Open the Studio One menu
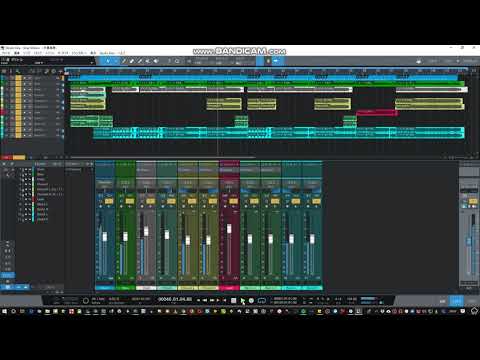 108,53
